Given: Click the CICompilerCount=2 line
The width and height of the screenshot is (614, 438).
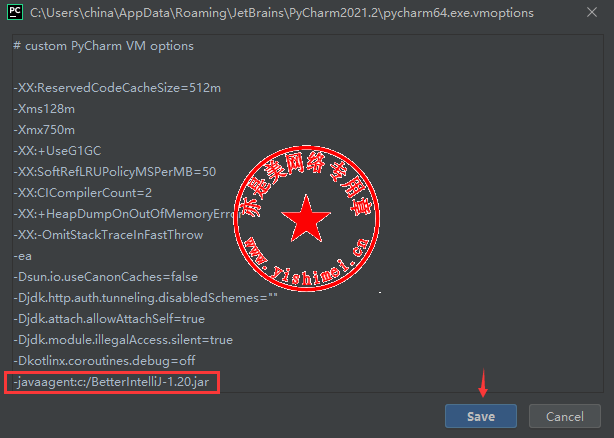Looking at the screenshot, I should coord(83,193).
